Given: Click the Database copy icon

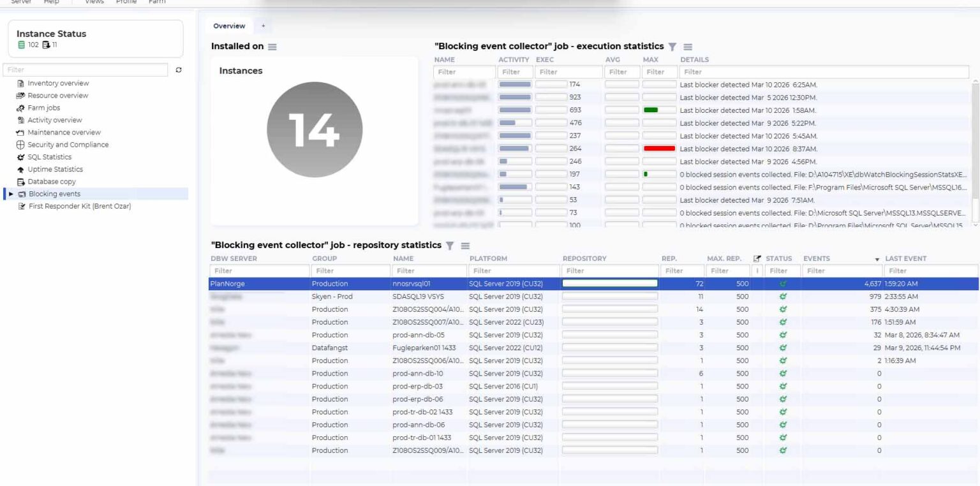Looking at the screenshot, I should [x=21, y=182].
